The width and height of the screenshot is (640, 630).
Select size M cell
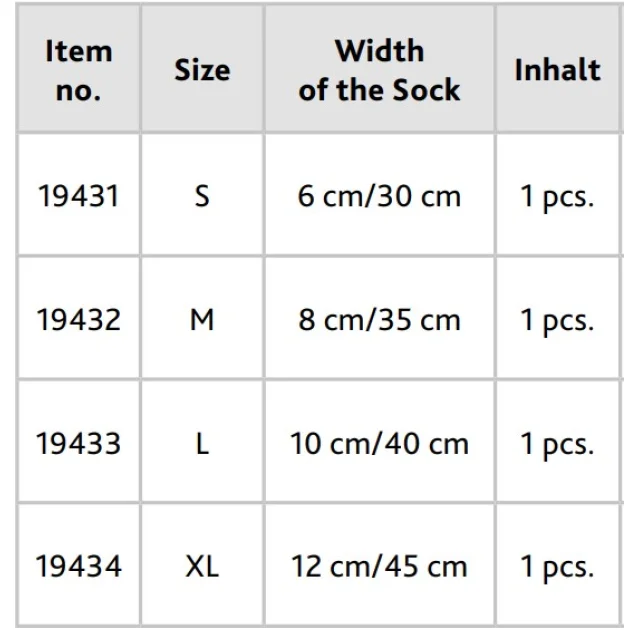(x=202, y=319)
